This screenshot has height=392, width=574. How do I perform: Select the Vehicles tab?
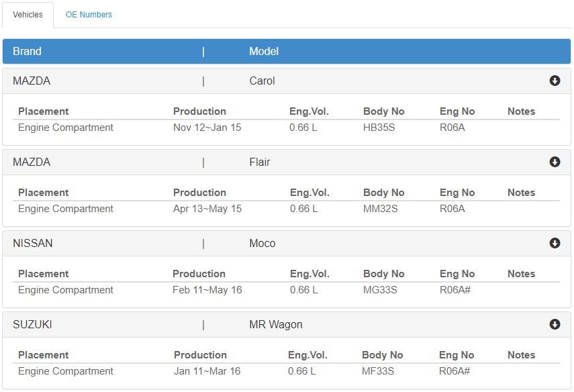tap(28, 15)
